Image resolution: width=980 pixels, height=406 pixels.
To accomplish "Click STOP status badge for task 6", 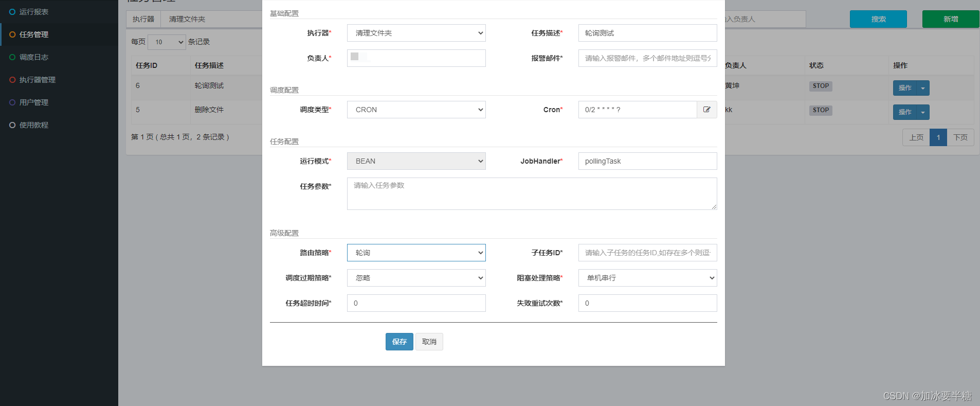I will 821,86.
